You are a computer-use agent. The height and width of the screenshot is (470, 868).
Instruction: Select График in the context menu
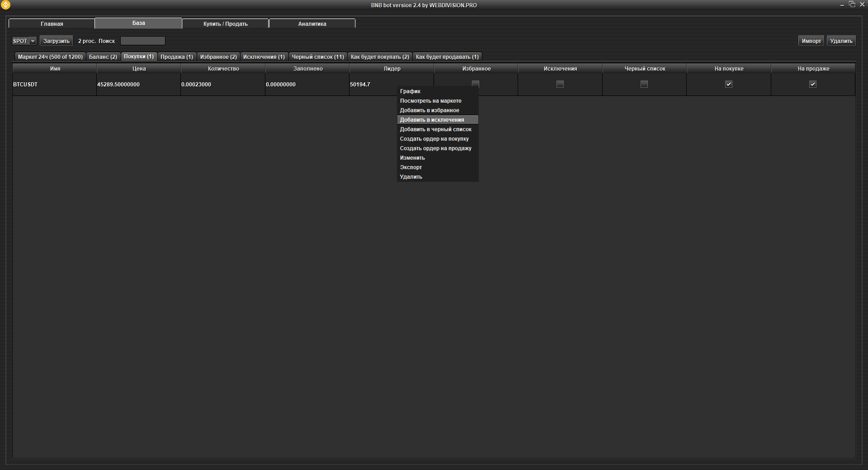410,91
